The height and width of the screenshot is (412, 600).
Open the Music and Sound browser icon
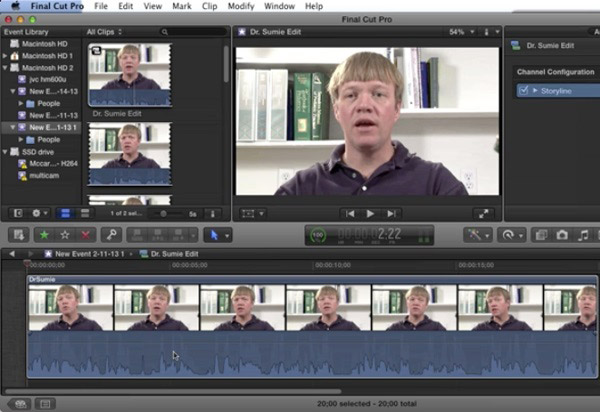point(583,235)
